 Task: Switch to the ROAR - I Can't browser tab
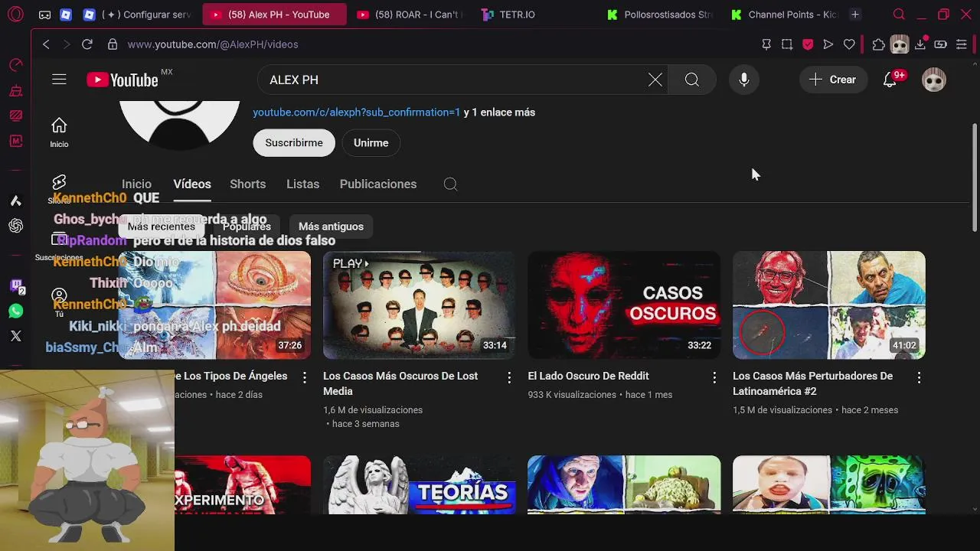coord(410,15)
